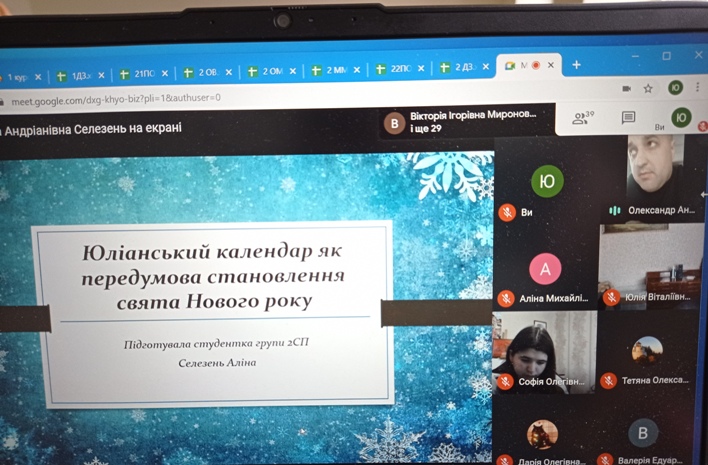Open the meeting chat icon
This screenshot has width=708, height=465.
click(x=628, y=118)
